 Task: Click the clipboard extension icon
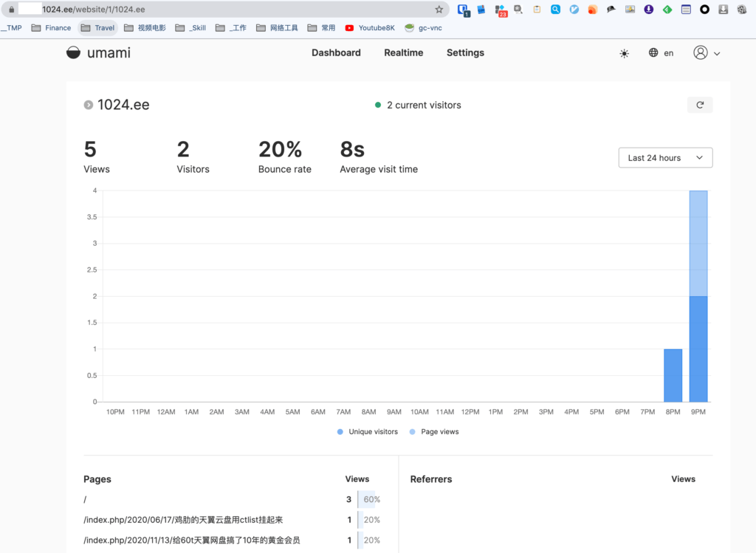click(x=537, y=9)
